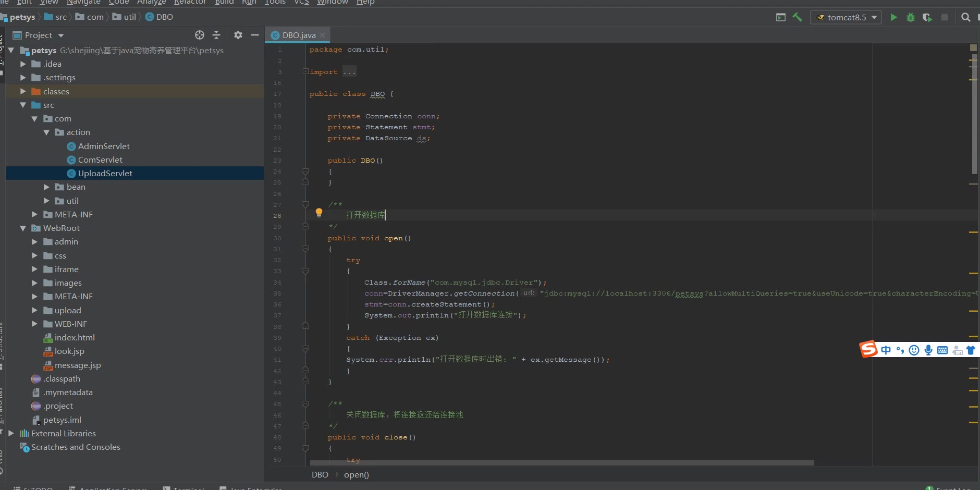Start debugging with the bug icon
980x490 pixels.
911,17
